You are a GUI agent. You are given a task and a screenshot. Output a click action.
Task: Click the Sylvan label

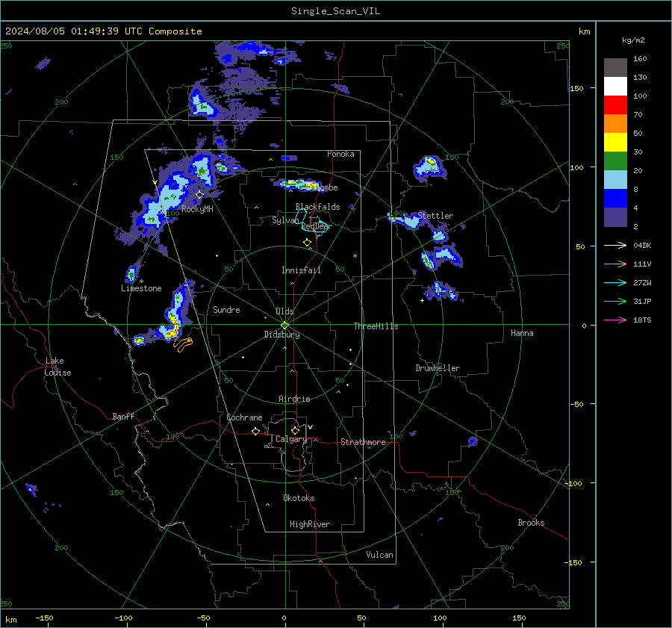[284, 220]
